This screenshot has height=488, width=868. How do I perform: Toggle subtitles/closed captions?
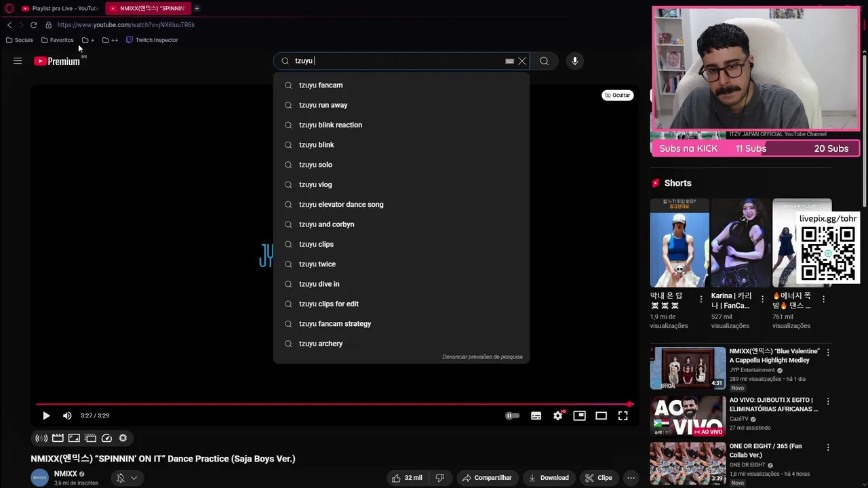click(x=536, y=415)
